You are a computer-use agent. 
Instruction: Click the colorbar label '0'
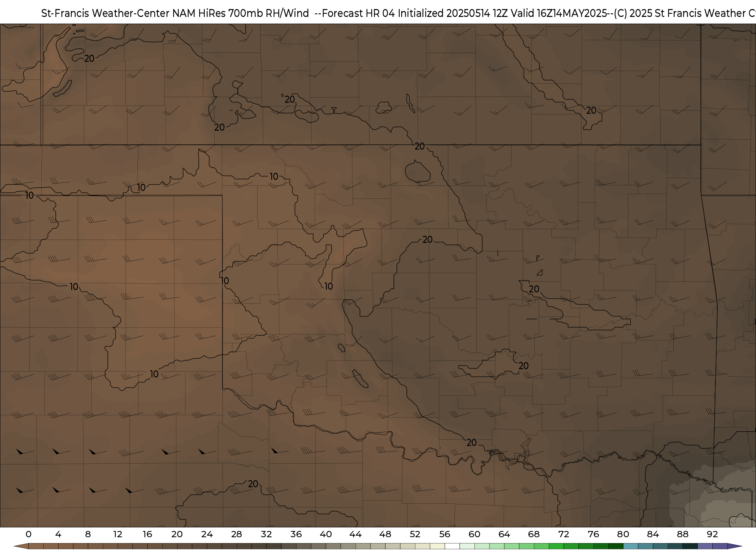[28, 534]
